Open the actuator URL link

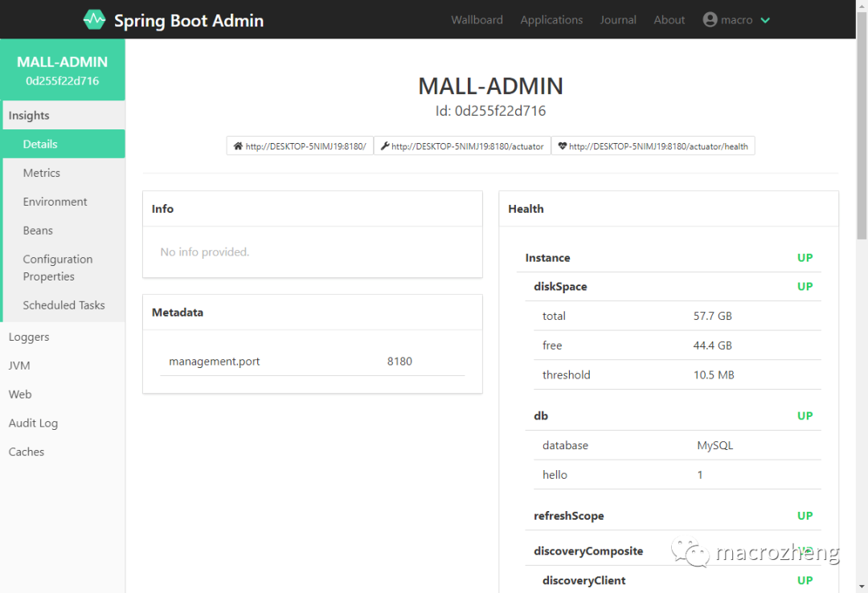tap(462, 146)
